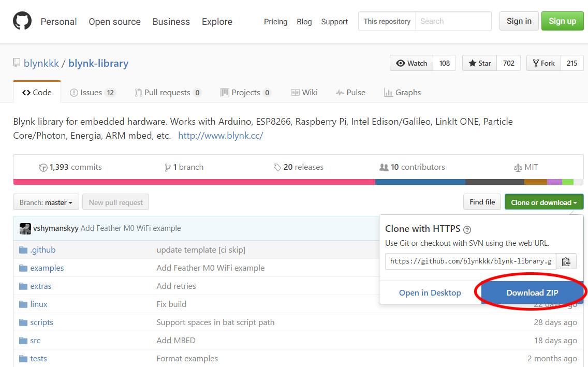Watch the repository for notifications
The height and width of the screenshot is (367, 588).
(411, 63)
